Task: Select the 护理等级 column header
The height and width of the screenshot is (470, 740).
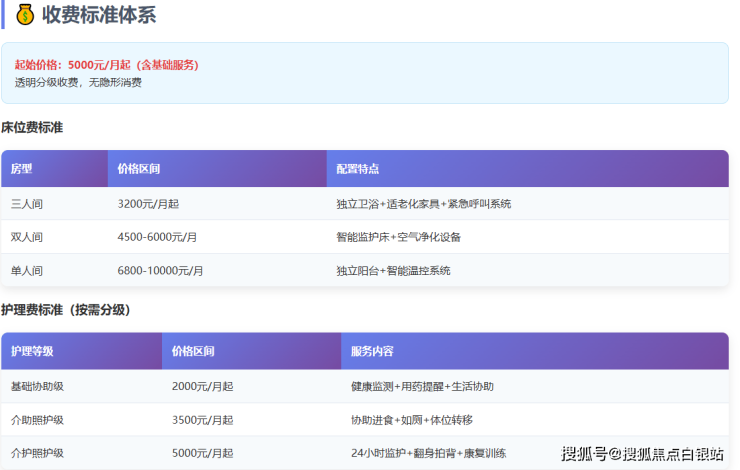Action: tap(32, 351)
